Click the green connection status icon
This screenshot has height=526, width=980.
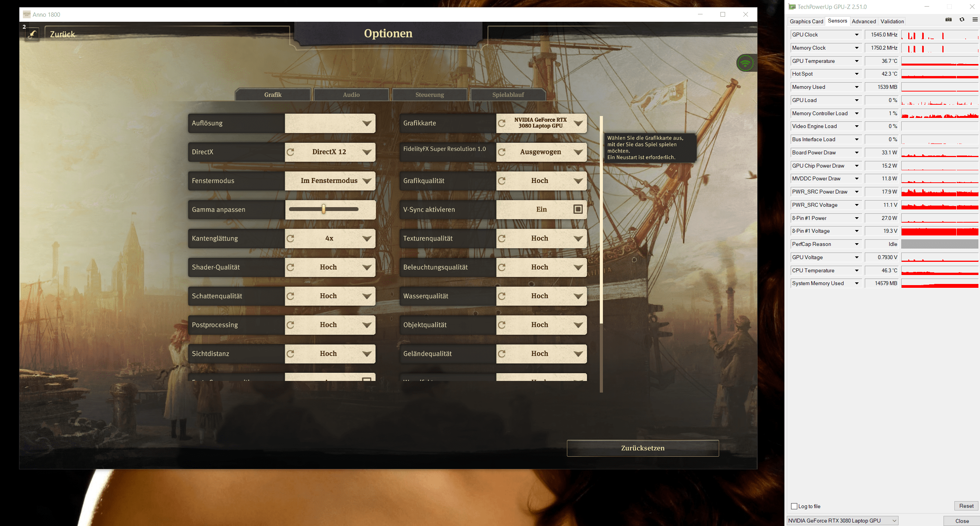point(745,63)
